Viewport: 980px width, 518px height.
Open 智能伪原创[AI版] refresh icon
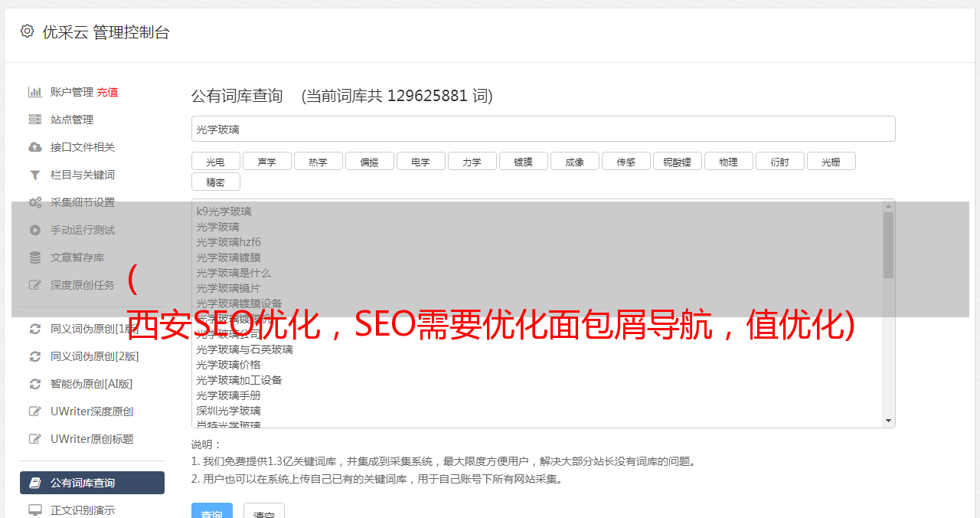coord(35,384)
